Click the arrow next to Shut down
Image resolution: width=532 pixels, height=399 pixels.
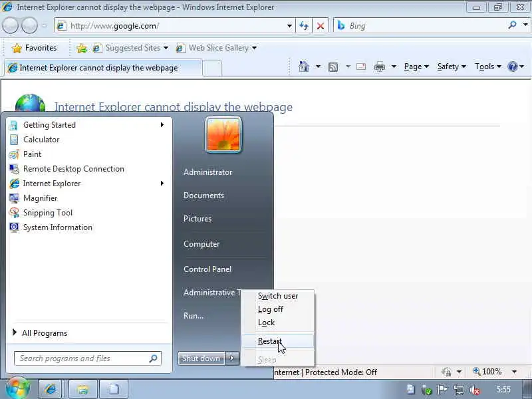click(x=232, y=358)
